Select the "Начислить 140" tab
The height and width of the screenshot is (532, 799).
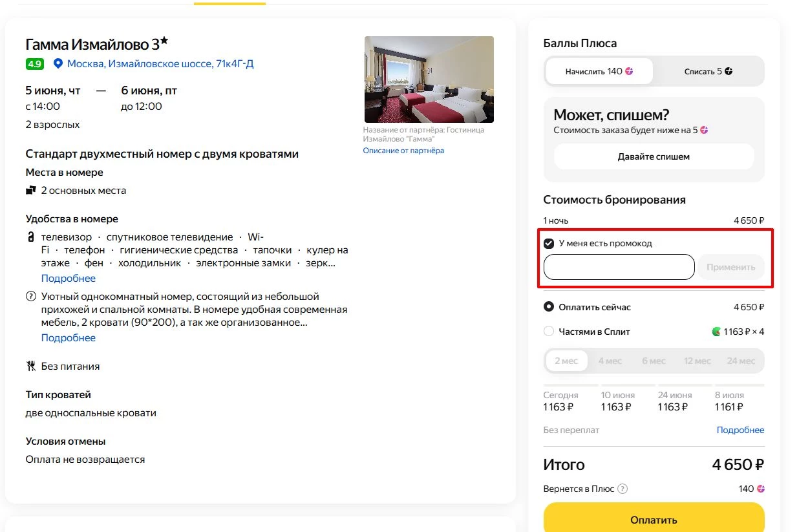coord(598,71)
